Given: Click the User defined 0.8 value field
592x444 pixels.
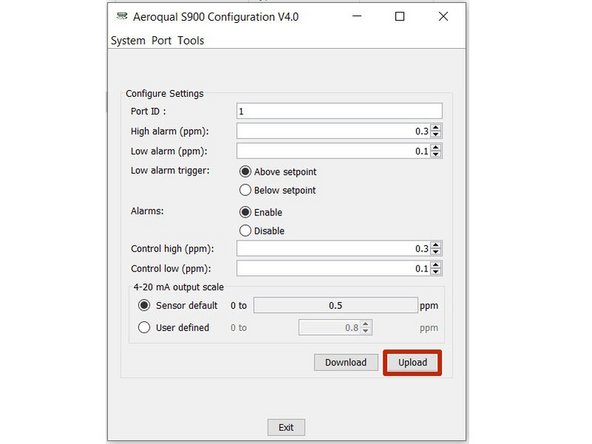Looking at the screenshot, I should coord(330,327).
